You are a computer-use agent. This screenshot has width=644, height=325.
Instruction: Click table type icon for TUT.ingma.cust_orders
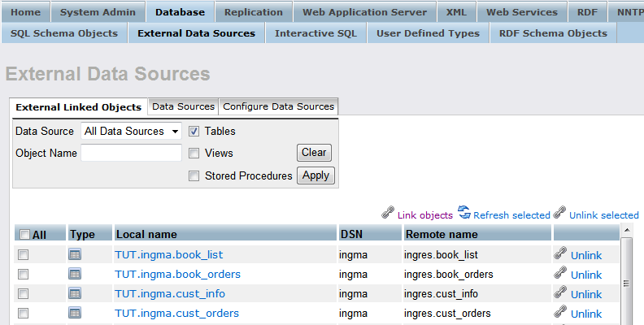tap(75, 314)
